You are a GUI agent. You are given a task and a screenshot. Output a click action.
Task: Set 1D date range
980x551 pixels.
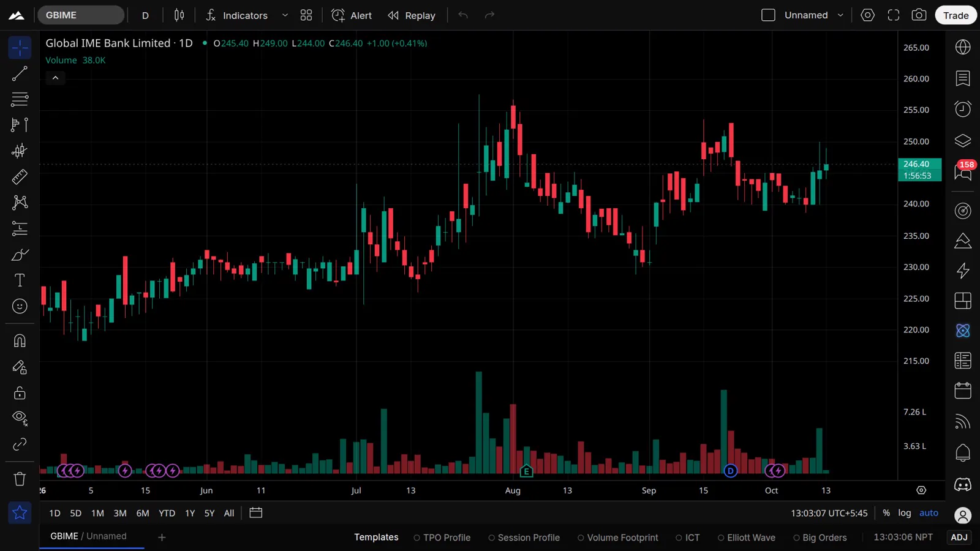coord(55,513)
